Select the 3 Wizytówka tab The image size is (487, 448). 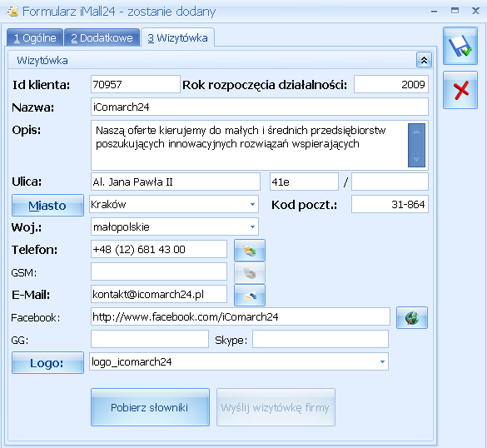point(177,38)
